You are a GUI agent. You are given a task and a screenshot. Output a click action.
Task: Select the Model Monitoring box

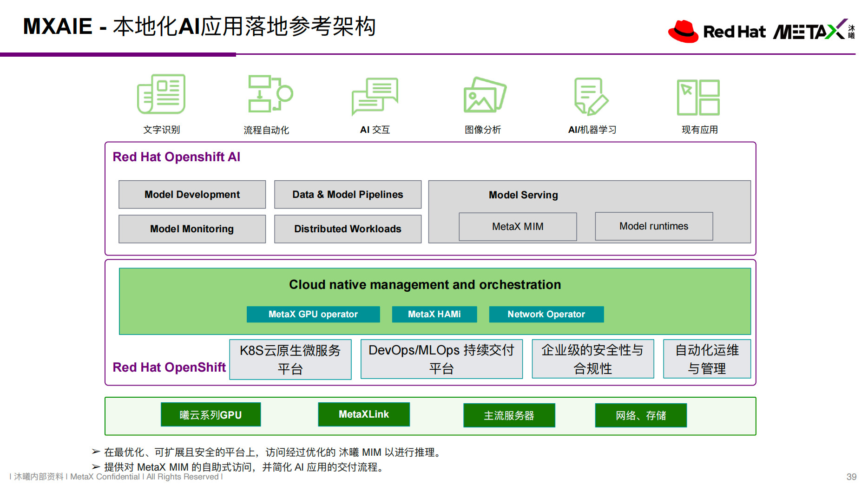[x=192, y=229]
